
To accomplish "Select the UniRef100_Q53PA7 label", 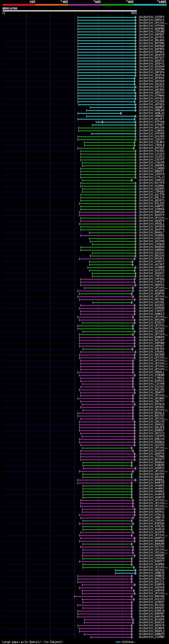I will click(152, 78).
